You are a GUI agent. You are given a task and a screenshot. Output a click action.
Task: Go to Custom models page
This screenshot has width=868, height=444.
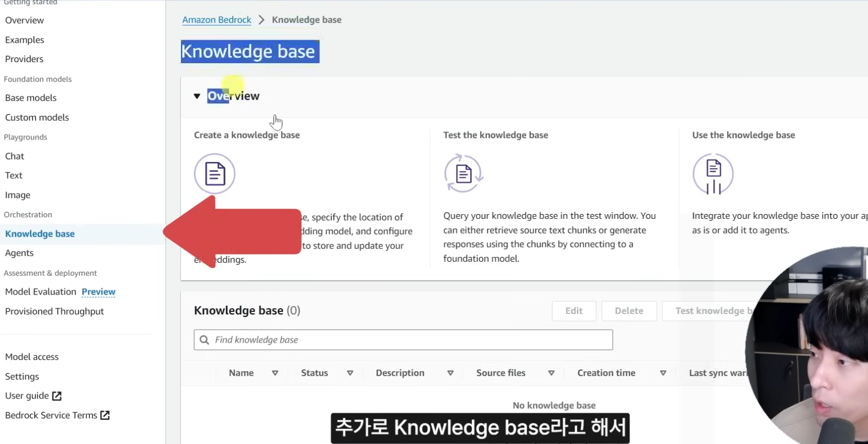37,118
